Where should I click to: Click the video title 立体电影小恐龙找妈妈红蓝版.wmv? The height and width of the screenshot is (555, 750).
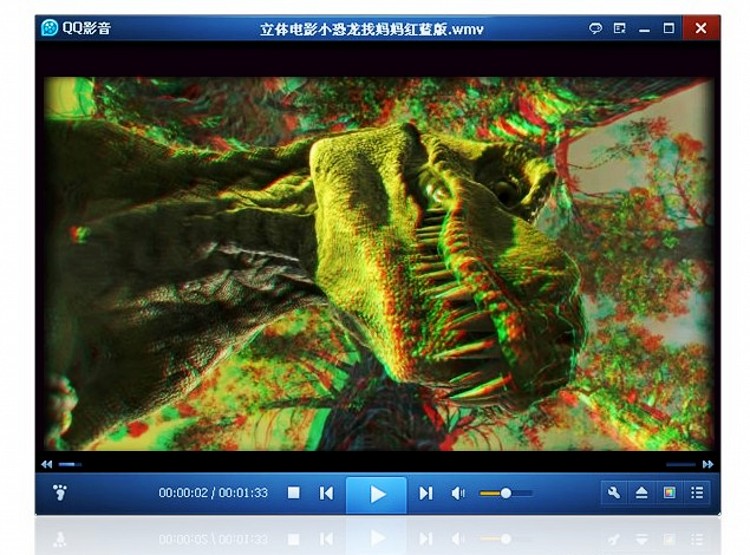coord(372,29)
